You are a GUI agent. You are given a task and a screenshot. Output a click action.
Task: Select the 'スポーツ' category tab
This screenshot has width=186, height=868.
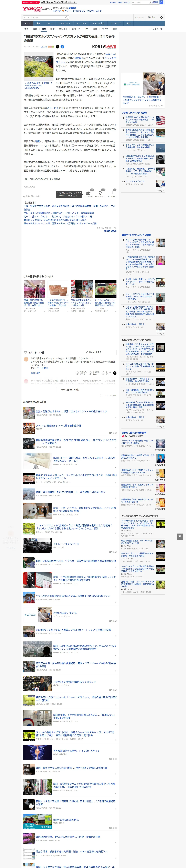coord(76,29)
